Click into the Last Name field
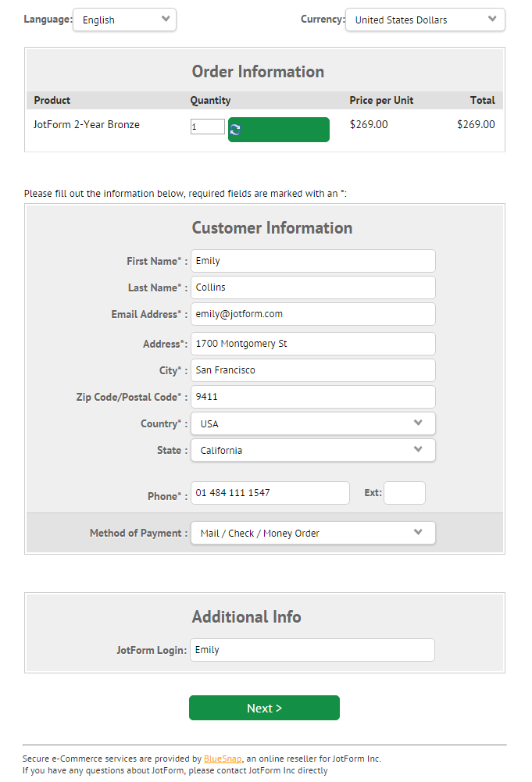This screenshot has width=532, height=782. click(312, 287)
